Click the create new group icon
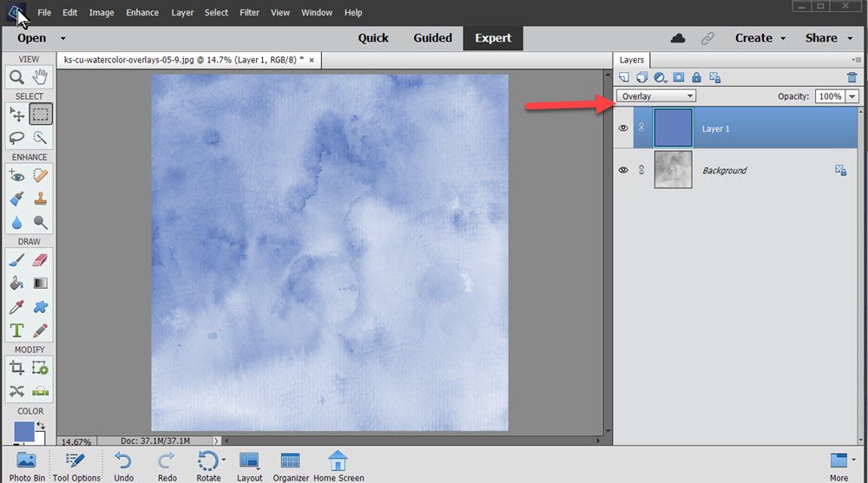 (x=641, y=77)
